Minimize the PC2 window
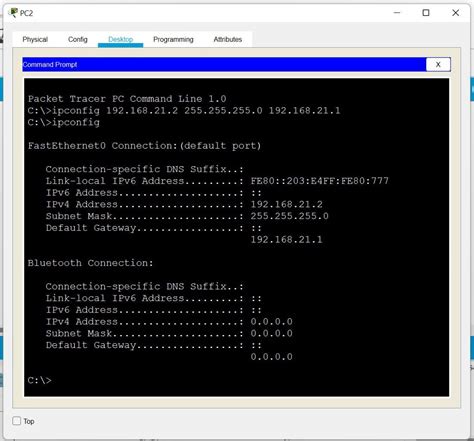Image resolution: width=474 pixels, height=441 pixels. [x=397, y=13]
